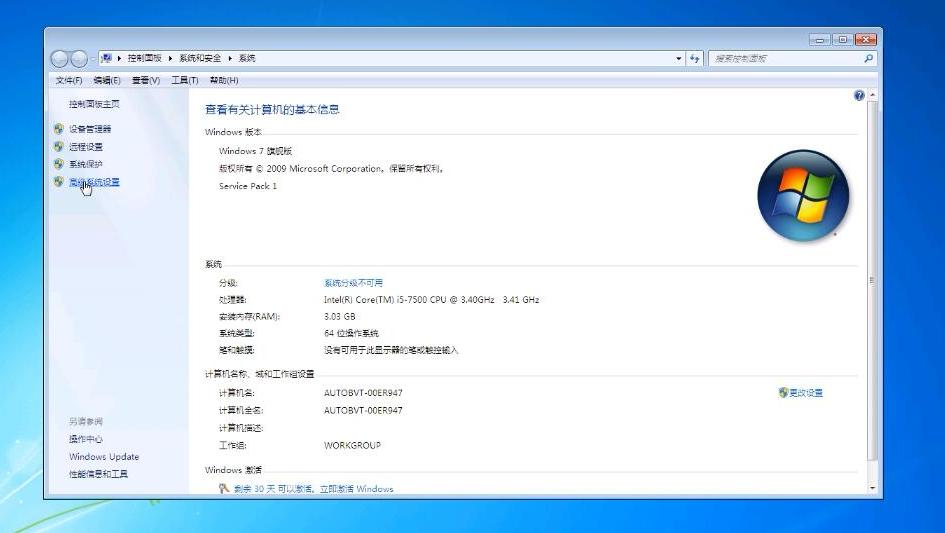Open the blue help question mark icon
The width and height of the screenshot is (945, 533).
pos(859,95)
